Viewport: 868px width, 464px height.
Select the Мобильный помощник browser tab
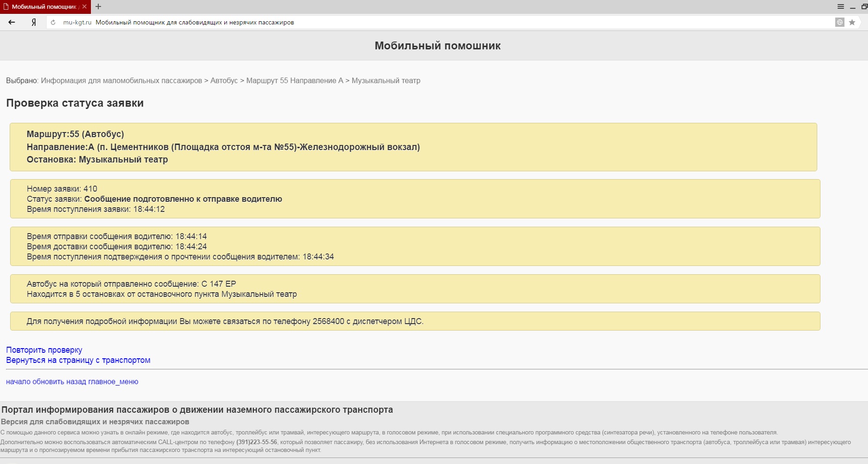pyautogui.click(x=42, y=6)
